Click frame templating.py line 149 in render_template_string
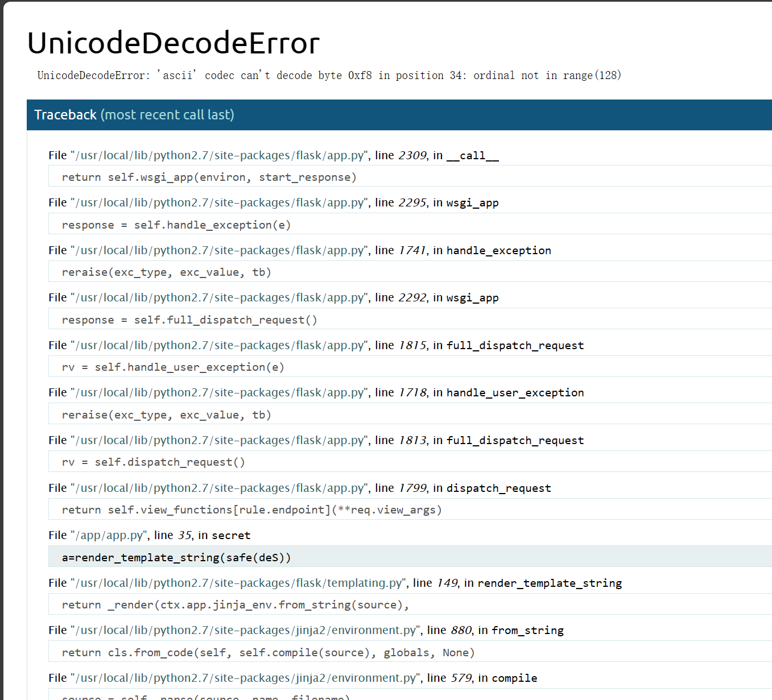 tap(336, 583)
